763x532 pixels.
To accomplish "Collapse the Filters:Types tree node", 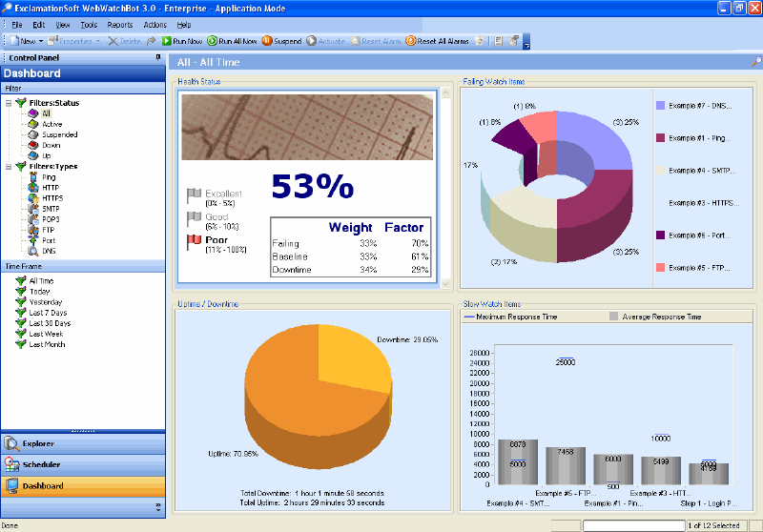I will pos(9,167).
